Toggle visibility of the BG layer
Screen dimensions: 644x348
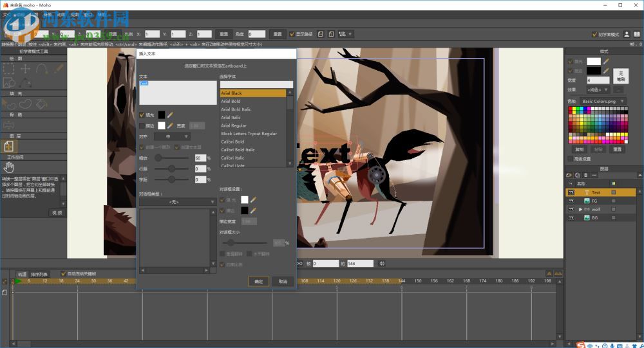click(x=571, y=218)
